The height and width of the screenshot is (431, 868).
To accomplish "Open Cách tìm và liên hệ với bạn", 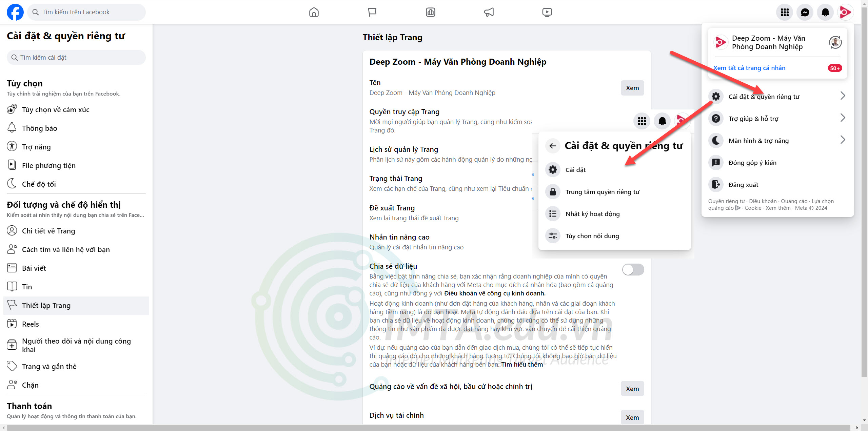I will (x=76, y=249).
